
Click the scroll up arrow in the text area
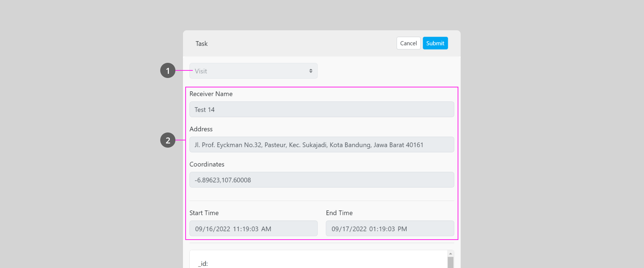click(x=450, y=254)
